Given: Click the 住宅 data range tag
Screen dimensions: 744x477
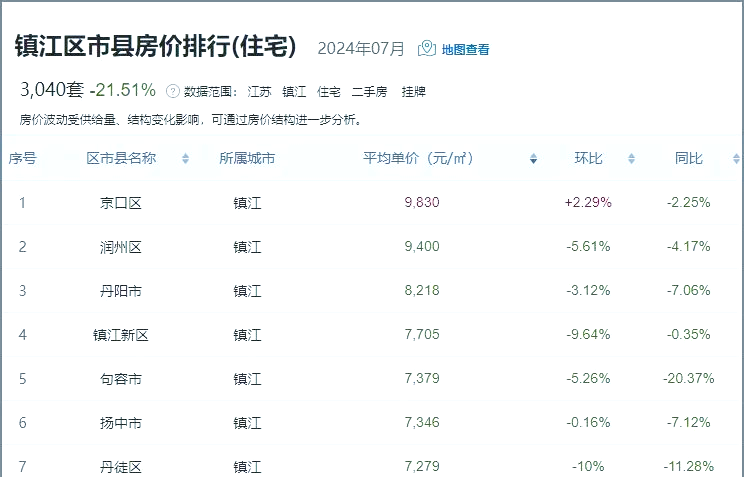Looking at the screenshot, I should [328, 91].
